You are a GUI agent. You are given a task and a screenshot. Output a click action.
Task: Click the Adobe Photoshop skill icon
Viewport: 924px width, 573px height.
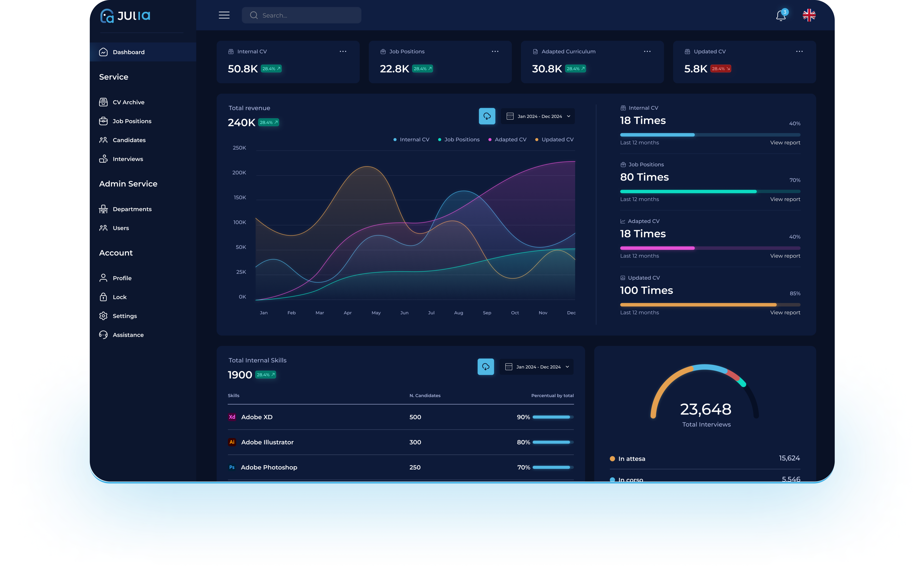(x=232, y=467)
